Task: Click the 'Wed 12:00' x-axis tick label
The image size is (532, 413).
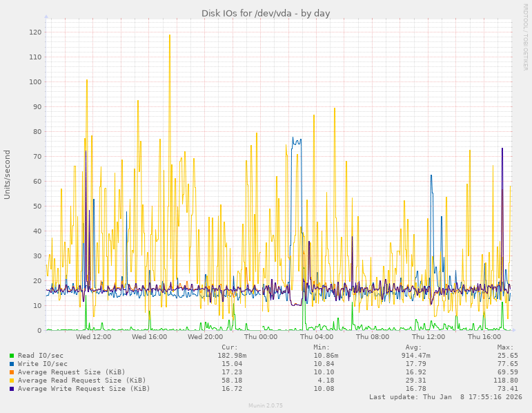Action: point(93,337)
